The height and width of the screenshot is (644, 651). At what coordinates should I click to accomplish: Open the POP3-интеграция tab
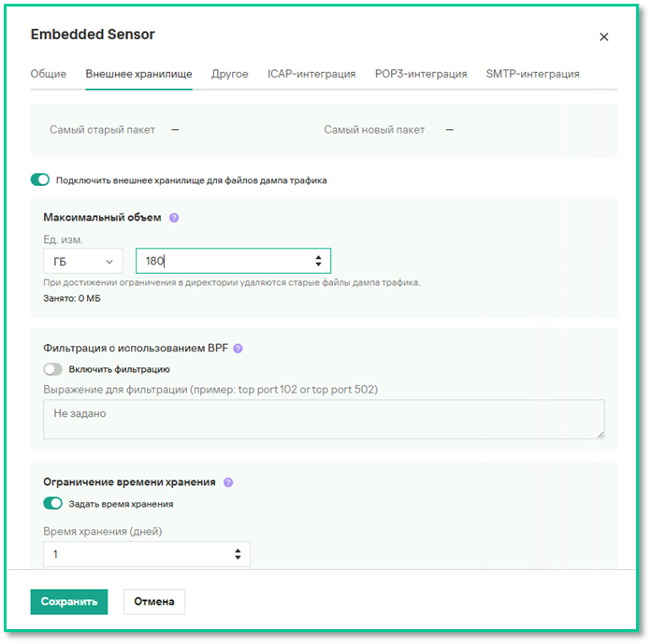point(420,74)
